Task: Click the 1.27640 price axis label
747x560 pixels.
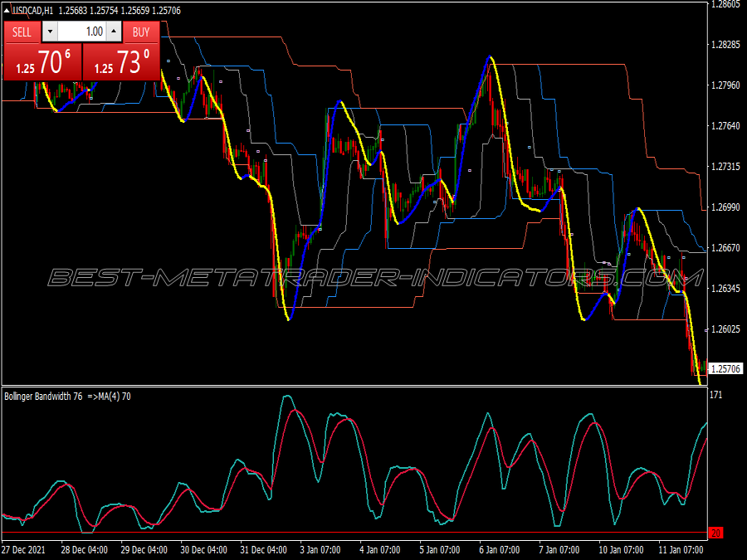Action: coord(725,126)
